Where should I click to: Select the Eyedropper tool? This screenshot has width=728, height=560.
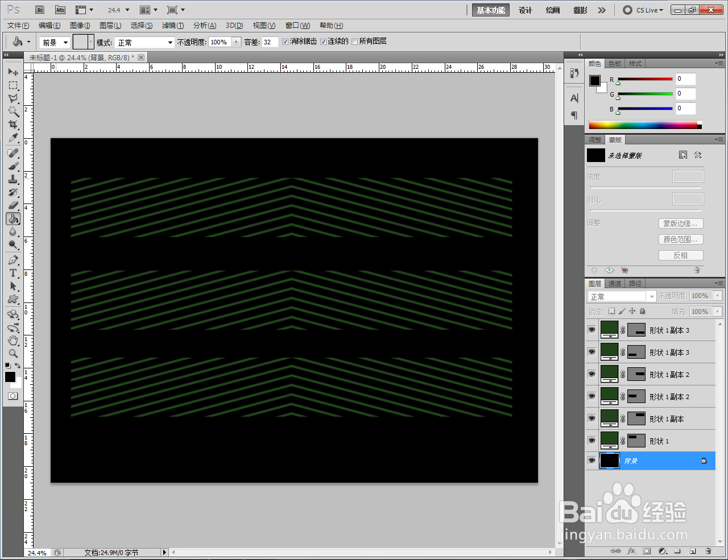click(13, 138)
